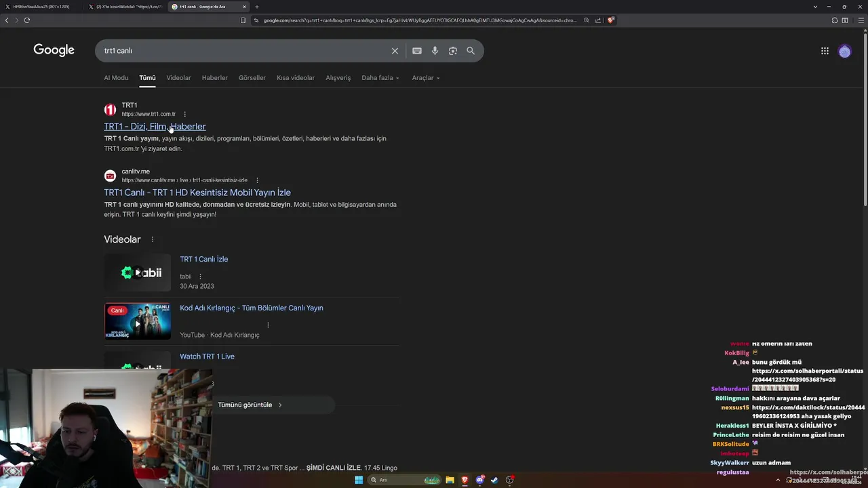Image resolution: width=868 pixels, height=488 pixels.
Task: Switch to the Videolar tab
Action: [x=179, y=78]
